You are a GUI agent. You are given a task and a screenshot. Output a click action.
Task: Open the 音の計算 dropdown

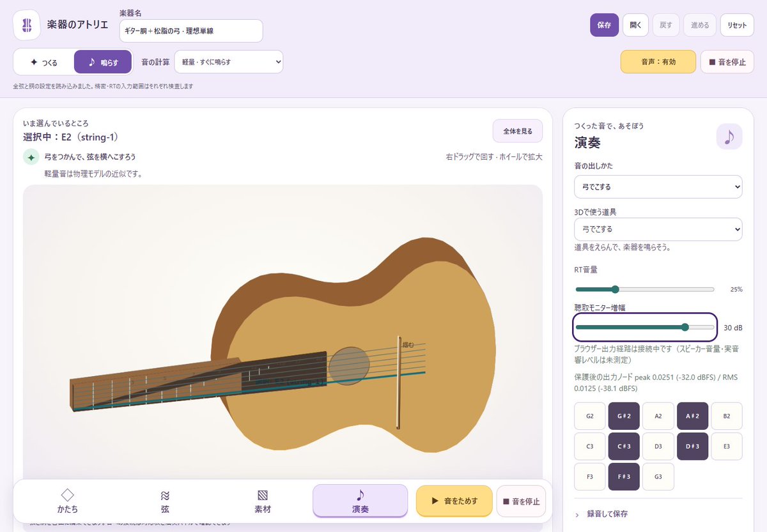228,62
